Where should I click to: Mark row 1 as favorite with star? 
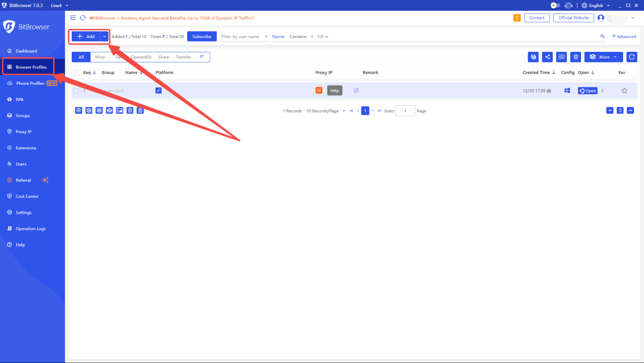coord(624,91)
